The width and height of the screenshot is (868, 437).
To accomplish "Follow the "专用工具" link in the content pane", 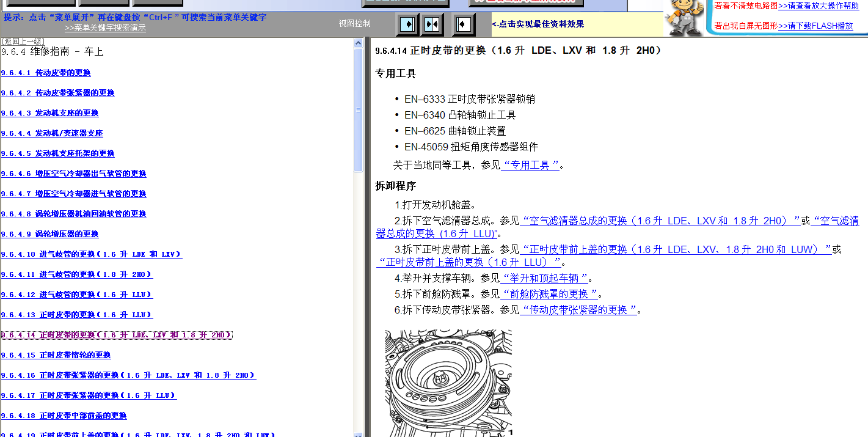I will 530,165.
